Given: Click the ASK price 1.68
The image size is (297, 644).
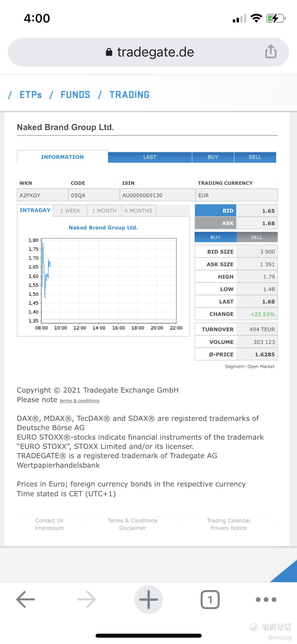Looking at the screenshot, I should click(268, 223).
